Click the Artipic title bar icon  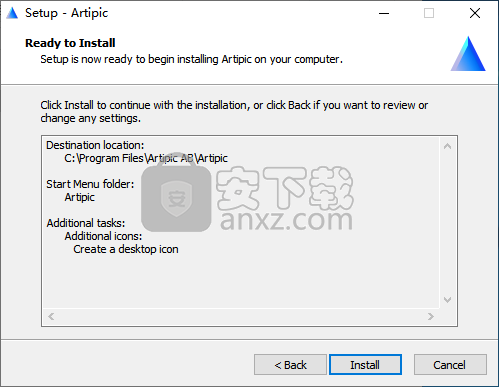point(12,13)
